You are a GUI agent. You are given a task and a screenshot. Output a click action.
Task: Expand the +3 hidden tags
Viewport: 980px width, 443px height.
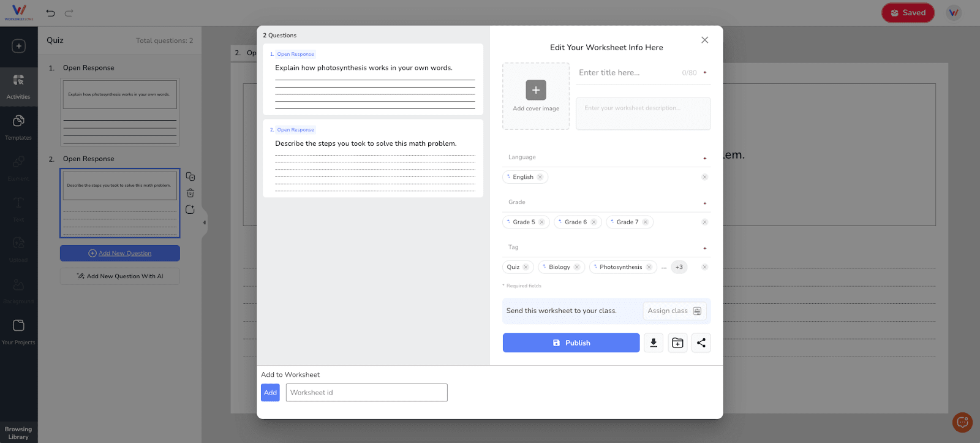(x=679, y=267)
